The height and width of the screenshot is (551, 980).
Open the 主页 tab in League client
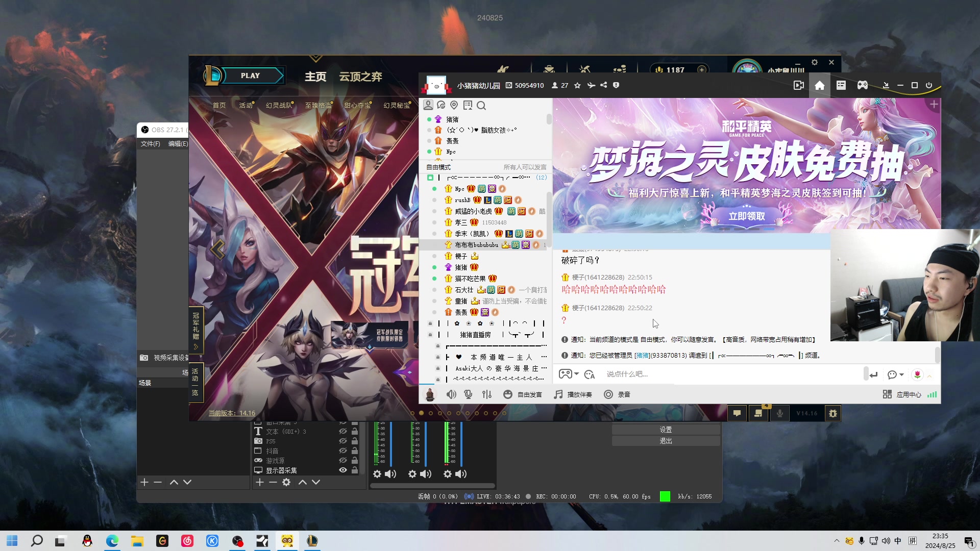315,77
